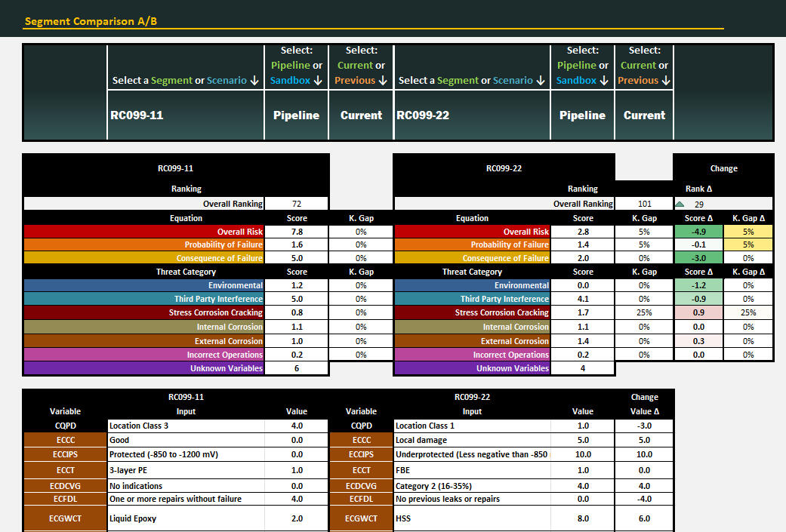The width and height of the screenshot is (786, 532).
Task: Select the Current cell right of RC099-22's Pipeline
Action: pyautogui.click(x=644, y=115)
